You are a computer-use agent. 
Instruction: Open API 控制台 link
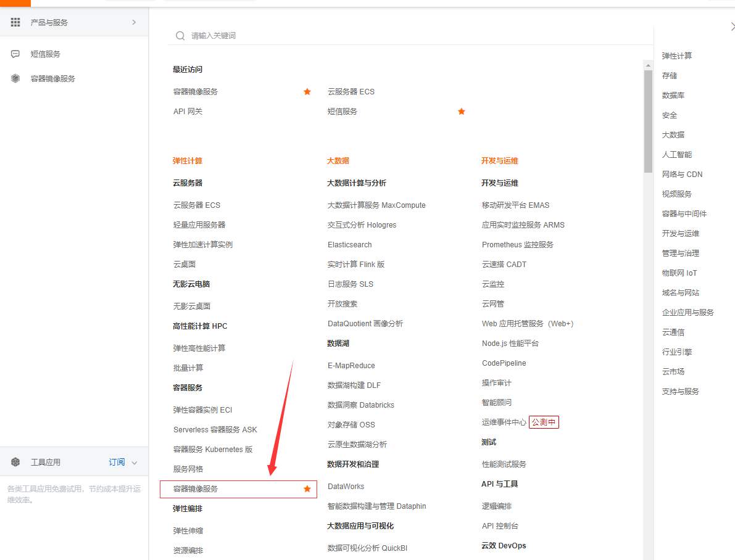pos(500,526)
